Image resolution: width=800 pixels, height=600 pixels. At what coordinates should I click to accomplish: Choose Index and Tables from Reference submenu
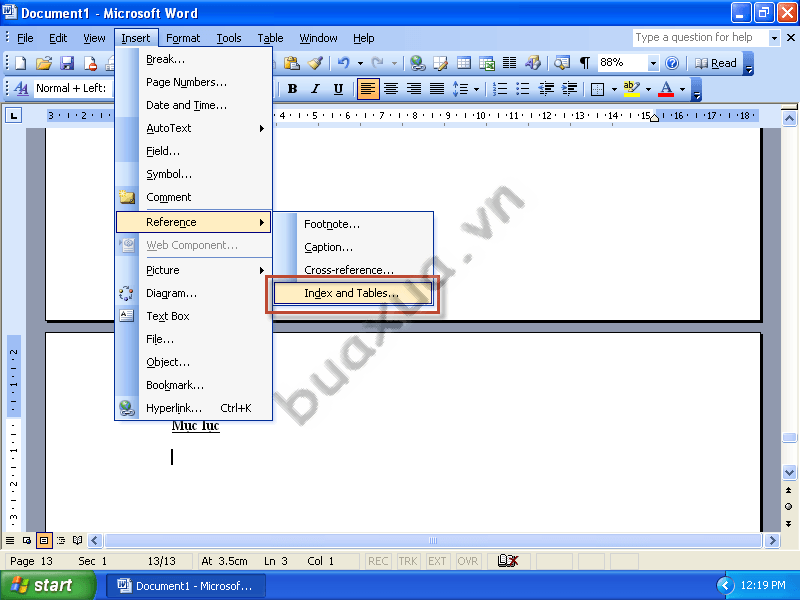[353, 293]
